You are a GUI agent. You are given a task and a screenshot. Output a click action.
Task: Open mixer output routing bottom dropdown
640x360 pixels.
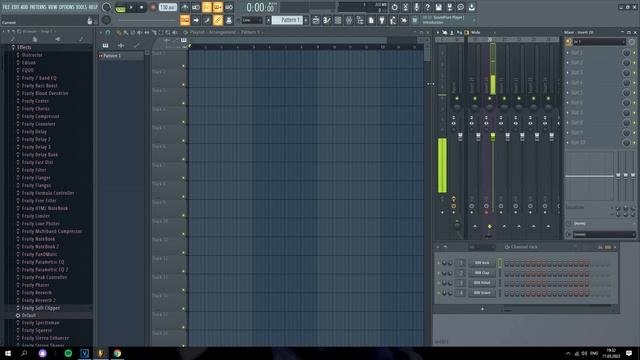pyautogui.click(x=604, y=234)
